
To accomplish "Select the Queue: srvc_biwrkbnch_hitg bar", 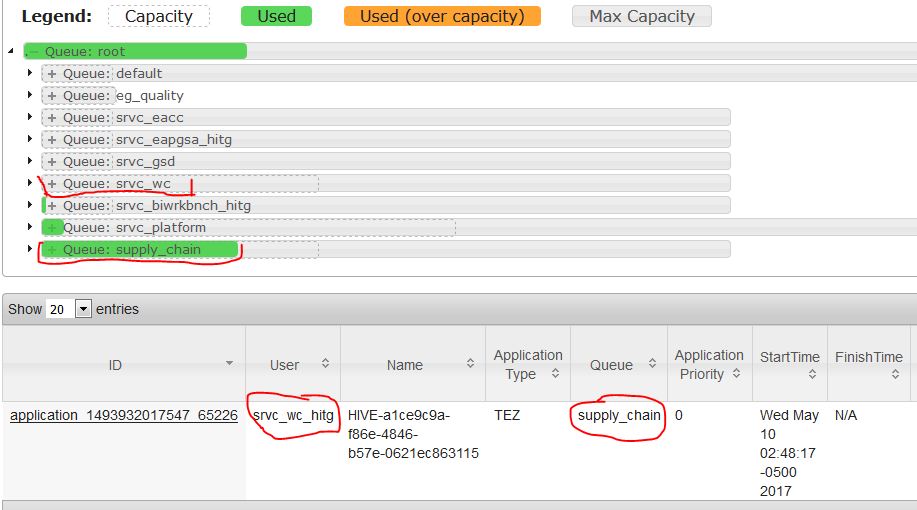I will [386, 205].
